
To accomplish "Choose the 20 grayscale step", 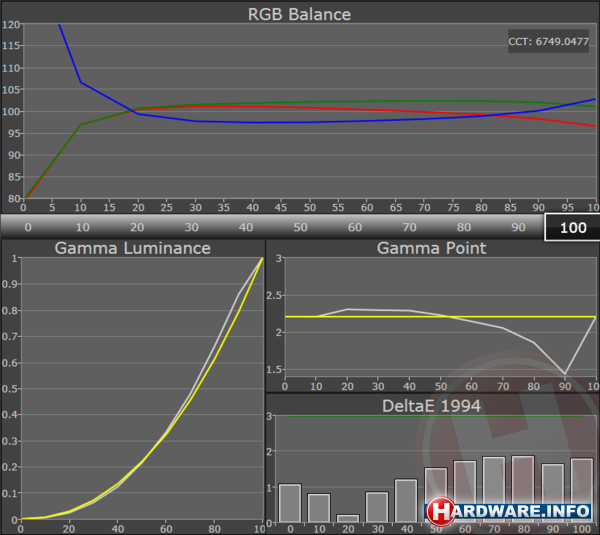I will 136,227.
